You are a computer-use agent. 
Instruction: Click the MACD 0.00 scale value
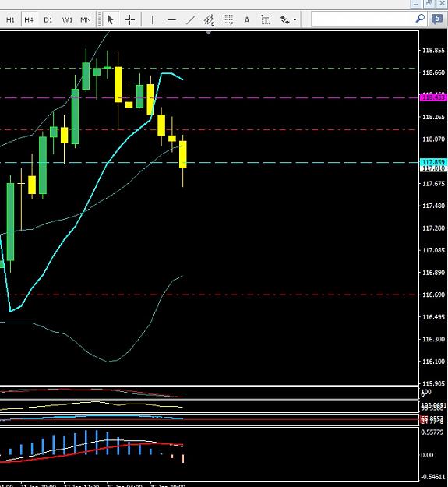427,455
